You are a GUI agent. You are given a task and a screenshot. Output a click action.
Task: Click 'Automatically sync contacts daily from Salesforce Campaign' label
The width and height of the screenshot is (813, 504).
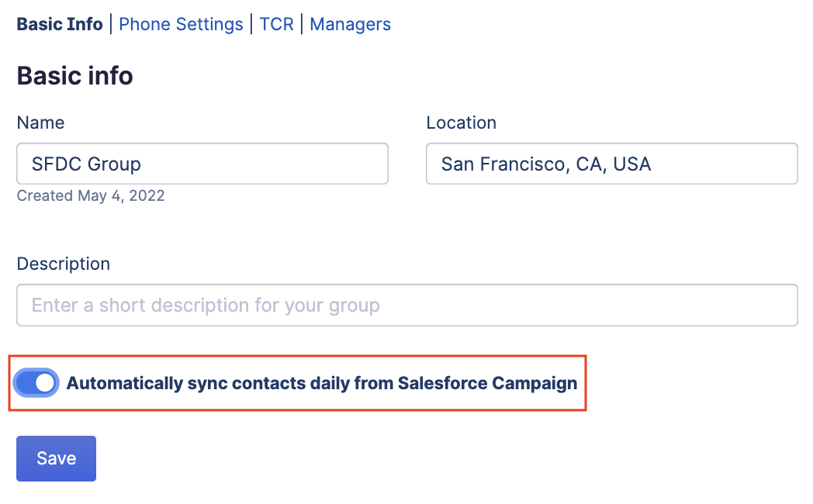pyautogui.click(x=321, y=383)
